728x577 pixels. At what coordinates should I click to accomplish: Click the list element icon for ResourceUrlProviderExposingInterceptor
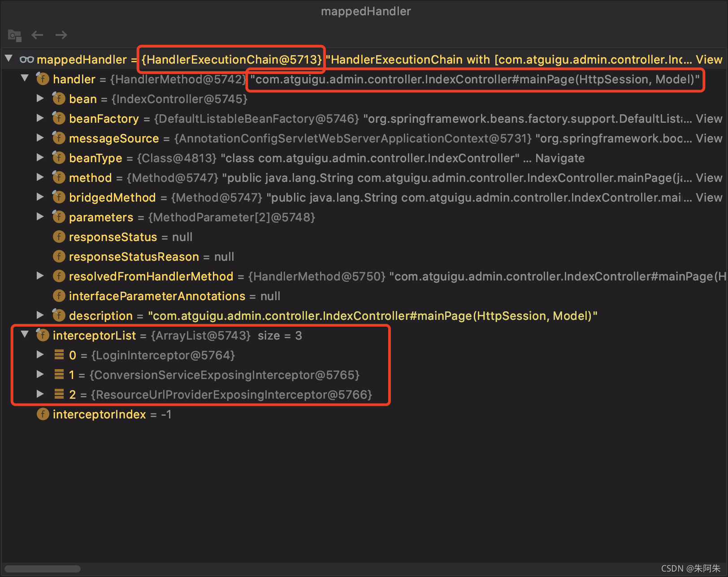click(x=59, y=395)
